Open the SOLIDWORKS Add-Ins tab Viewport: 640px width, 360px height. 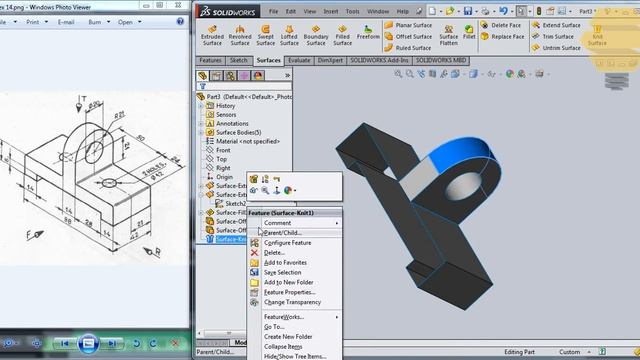(x=379, y=60)
